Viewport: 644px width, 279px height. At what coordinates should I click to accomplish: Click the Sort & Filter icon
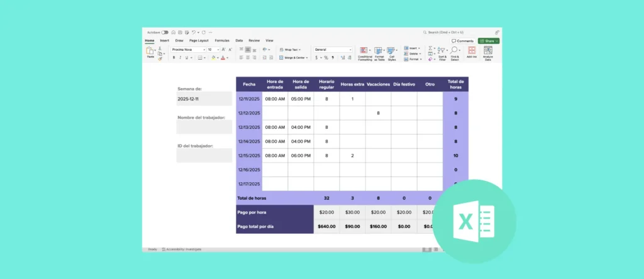click(x=442, y=51)
